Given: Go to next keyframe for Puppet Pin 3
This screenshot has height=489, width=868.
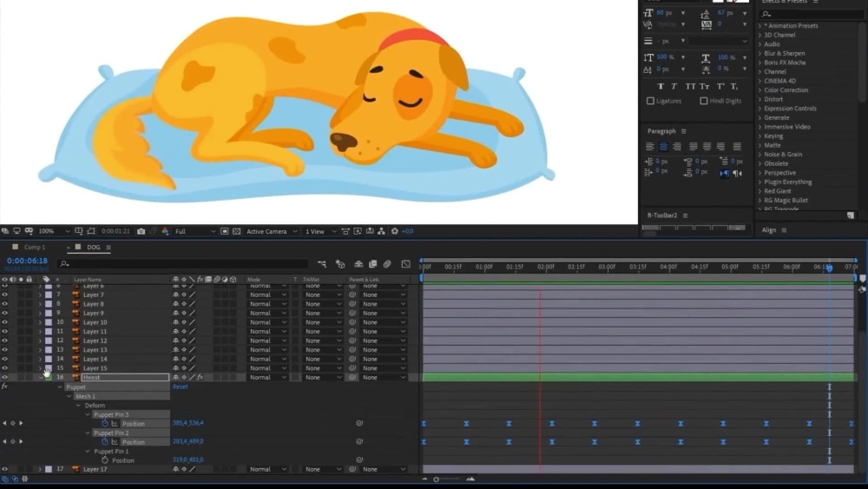Looking at the screenshot, I should point(21,423).
